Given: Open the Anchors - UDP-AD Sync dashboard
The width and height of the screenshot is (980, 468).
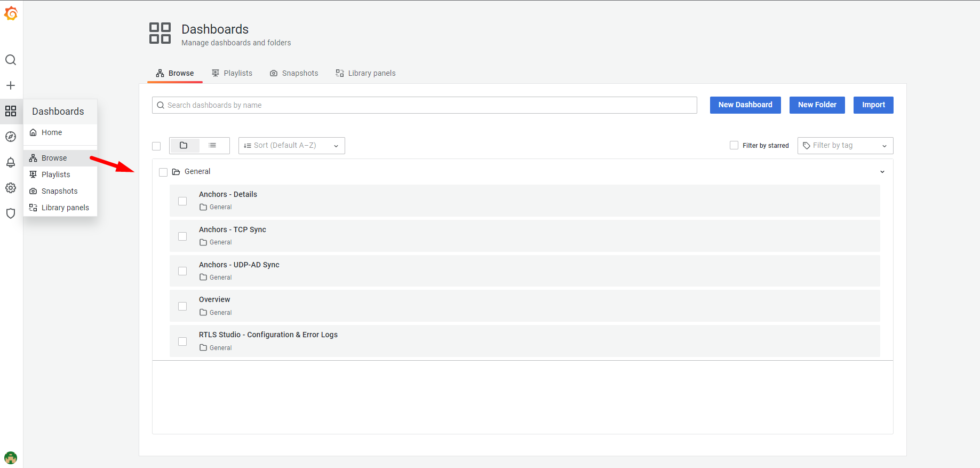Looking at the screenshot, I should (x=239, y=265).
